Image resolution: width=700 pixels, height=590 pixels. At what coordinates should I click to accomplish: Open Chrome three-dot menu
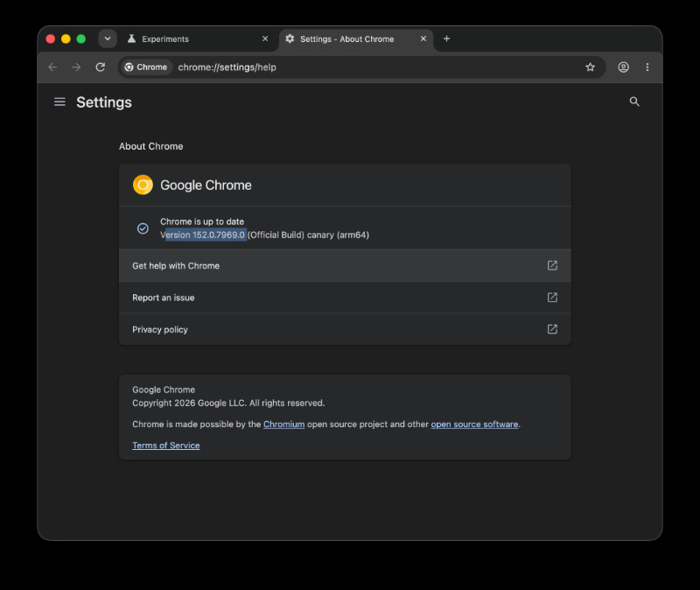647,67
